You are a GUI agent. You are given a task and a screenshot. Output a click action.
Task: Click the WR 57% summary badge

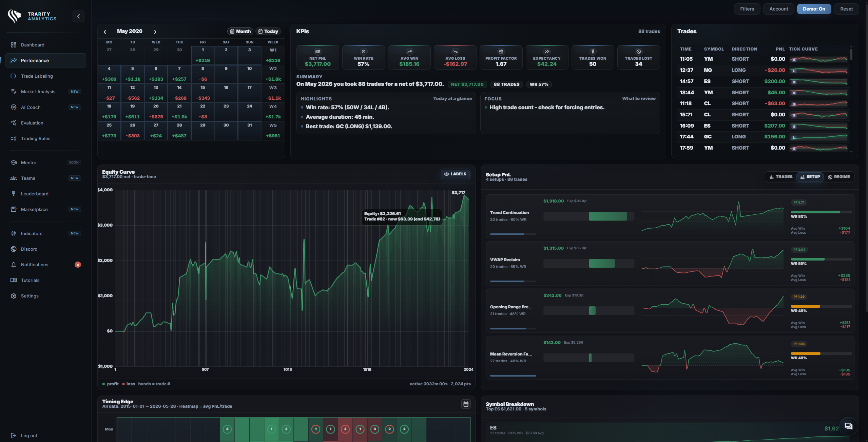coord(539,84)
